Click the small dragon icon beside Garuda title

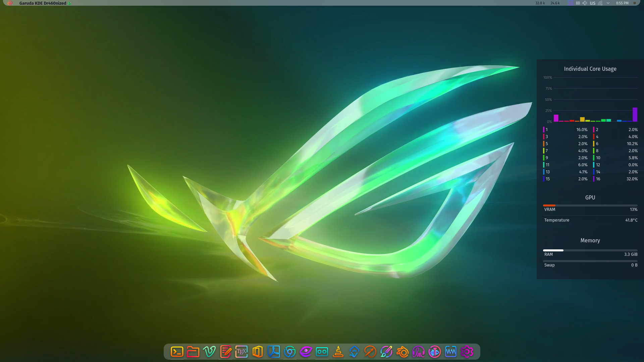click(x=69, y=3)
